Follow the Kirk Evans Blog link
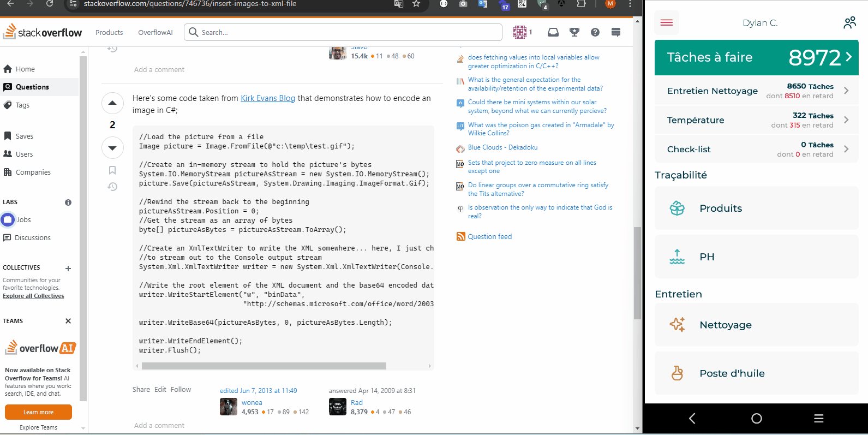 [268, 98]
